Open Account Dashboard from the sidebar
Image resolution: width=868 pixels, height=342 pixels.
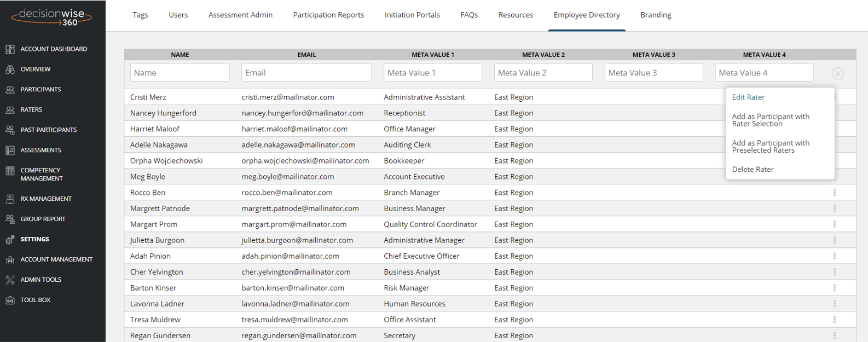point(54,49)
